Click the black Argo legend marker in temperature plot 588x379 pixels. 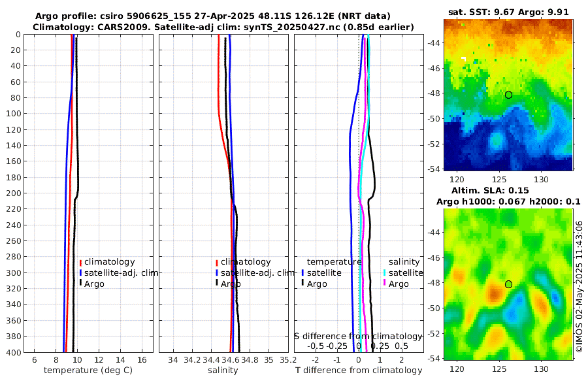tap(80, 284)
